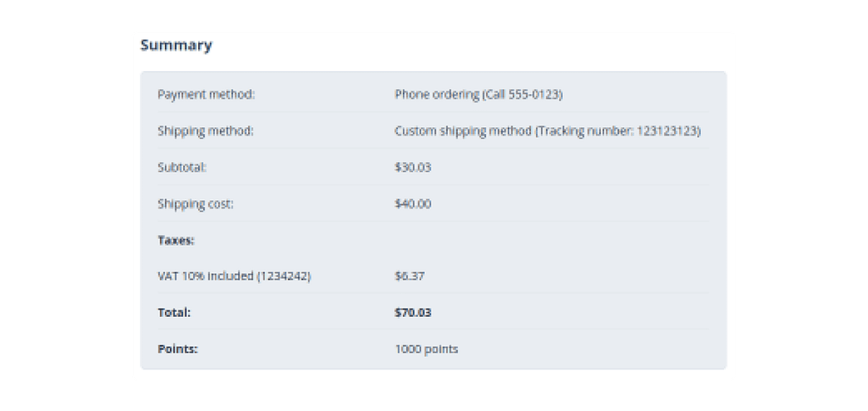Select the VAT 10% included label
This screenshot has width=868, height=411.
point(206,276)
